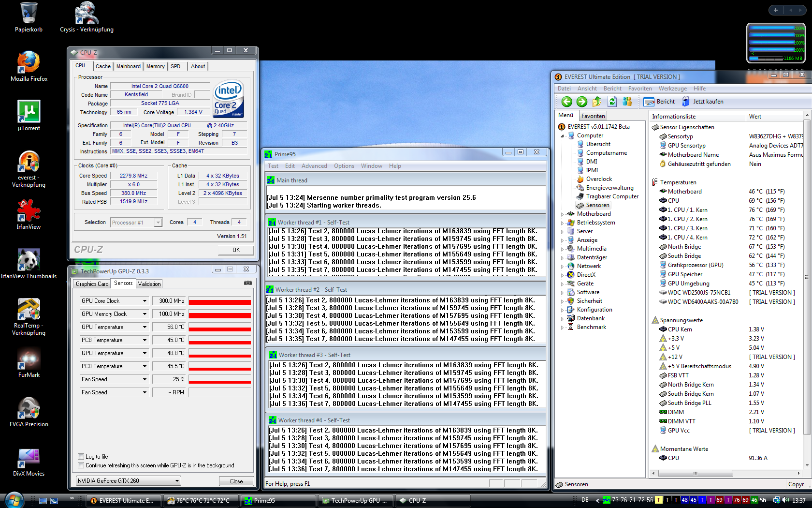Refresh the EVEREST sensor page

pyautogui.click(x=612, y=102)
